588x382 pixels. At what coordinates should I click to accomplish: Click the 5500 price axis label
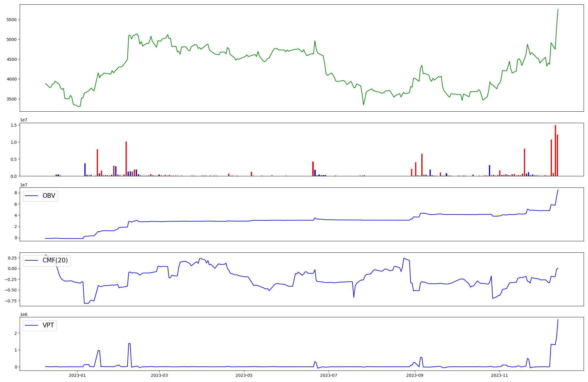pos(11,20)
